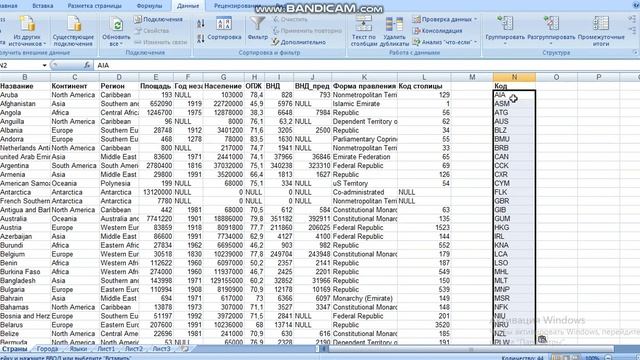Click cell containing Afghanistan
Screen dimensions: 640x360
tap(25, 104)
